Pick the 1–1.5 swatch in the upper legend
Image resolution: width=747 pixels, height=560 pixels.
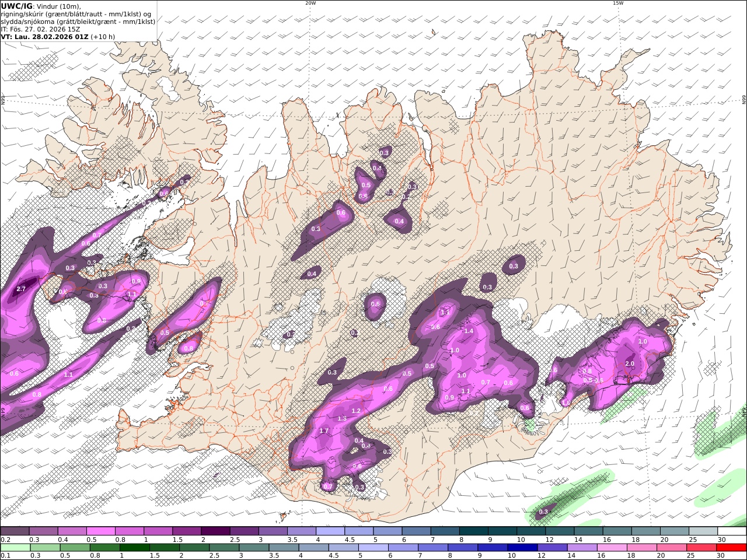[x=158, y=531]
